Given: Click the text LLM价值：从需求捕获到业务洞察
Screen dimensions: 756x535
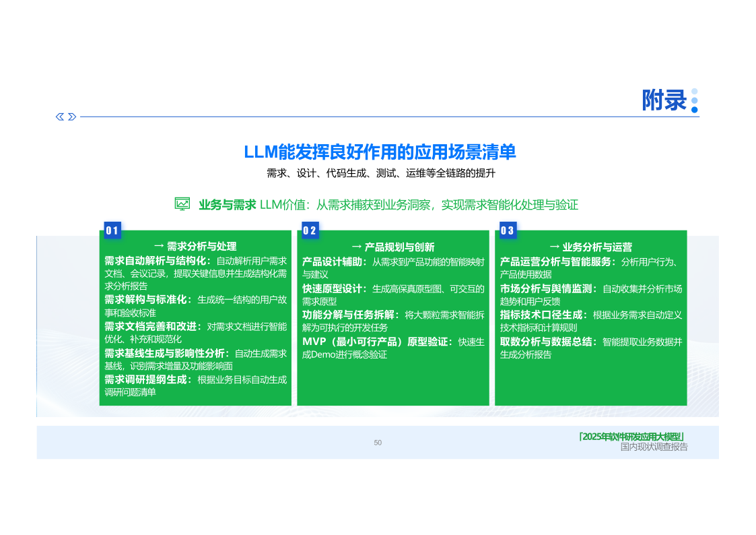Looking at the screenshot, I should [x=347, y=205].
